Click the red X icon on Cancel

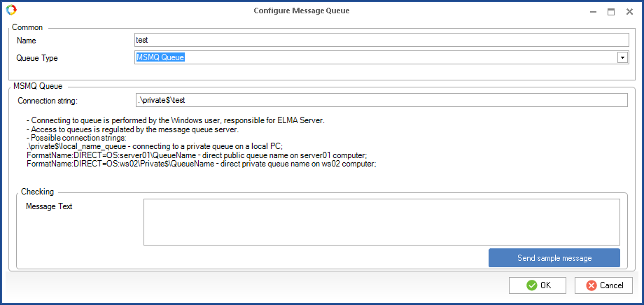(x=591, y=285)
